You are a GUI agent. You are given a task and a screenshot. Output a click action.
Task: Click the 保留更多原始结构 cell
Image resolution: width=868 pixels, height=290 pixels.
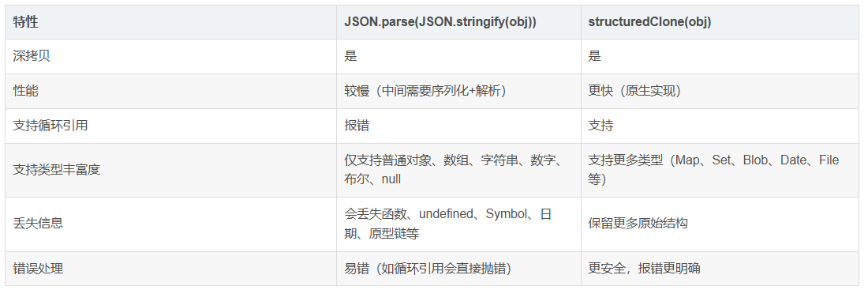coord(638,224)
